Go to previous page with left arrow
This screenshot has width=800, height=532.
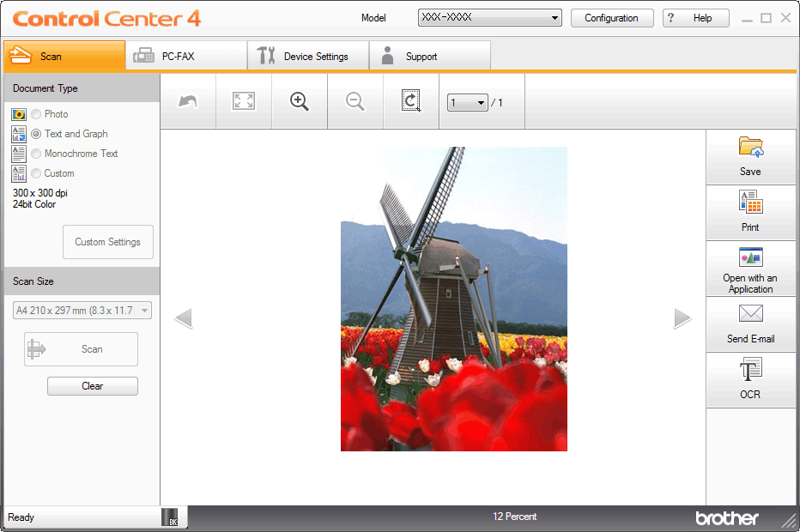(183, 318)
